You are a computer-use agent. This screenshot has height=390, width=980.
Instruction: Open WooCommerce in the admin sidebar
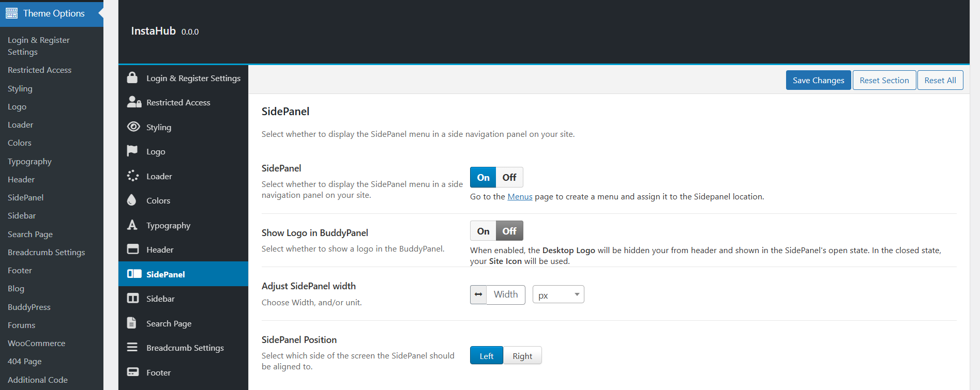coord(36,343)
